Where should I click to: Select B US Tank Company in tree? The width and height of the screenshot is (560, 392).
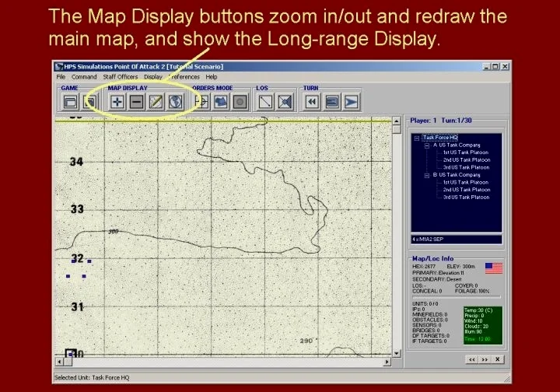tap(457, 174)
